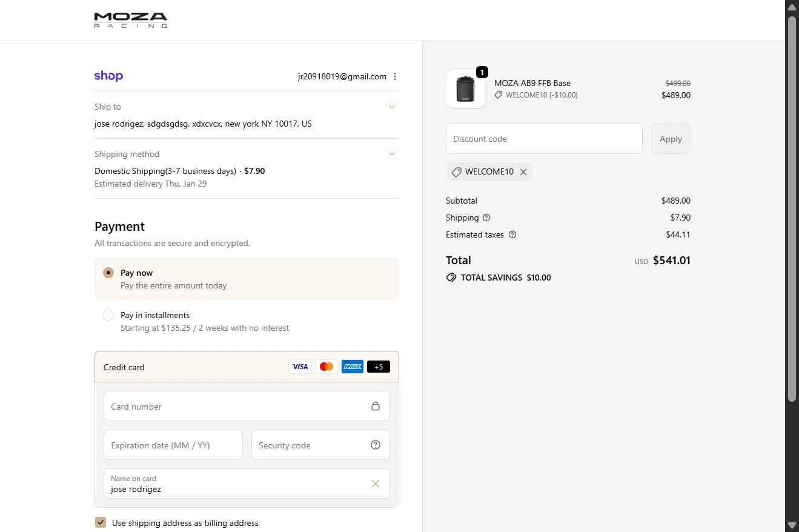Click the Domestic Shipping method text
This screenshot has width=799, height=532.
click(x=165, y=171)
